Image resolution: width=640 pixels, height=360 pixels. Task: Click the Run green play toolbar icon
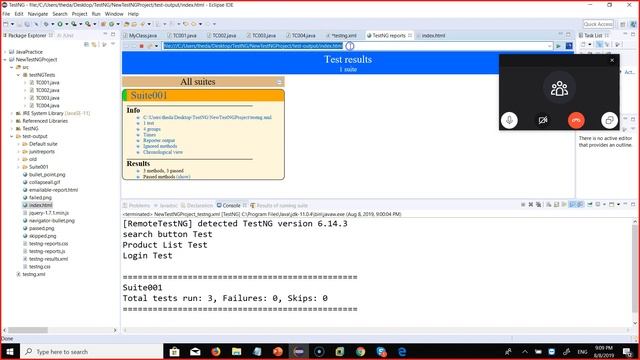coord(60,24)
